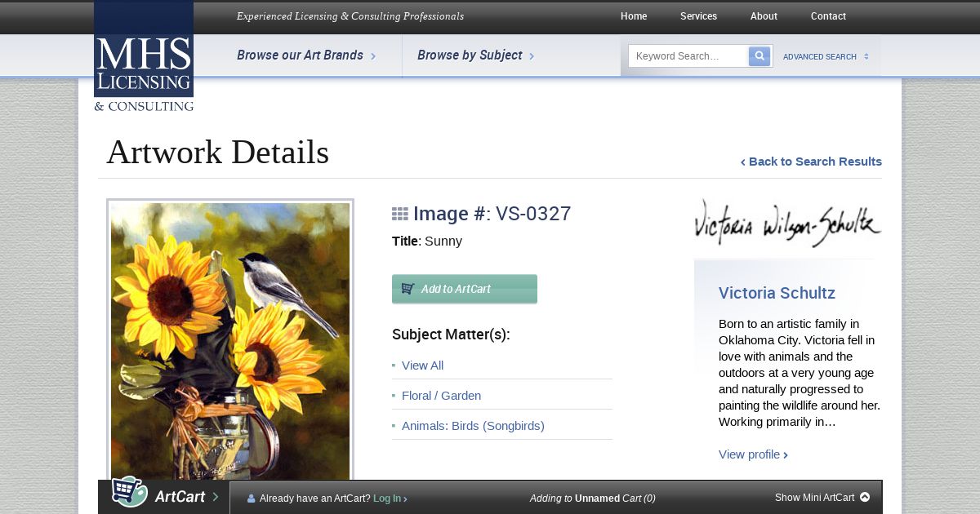This screenshot has width=980, height=514.
Task: Open the About page
Action: pos(764,16)
